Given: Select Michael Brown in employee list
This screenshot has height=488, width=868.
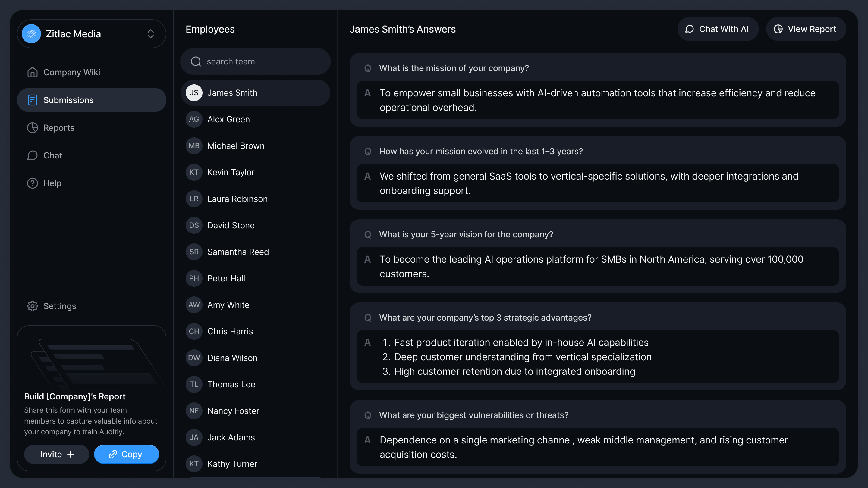Looking at the screenshot, I should [x=235, y=146].
